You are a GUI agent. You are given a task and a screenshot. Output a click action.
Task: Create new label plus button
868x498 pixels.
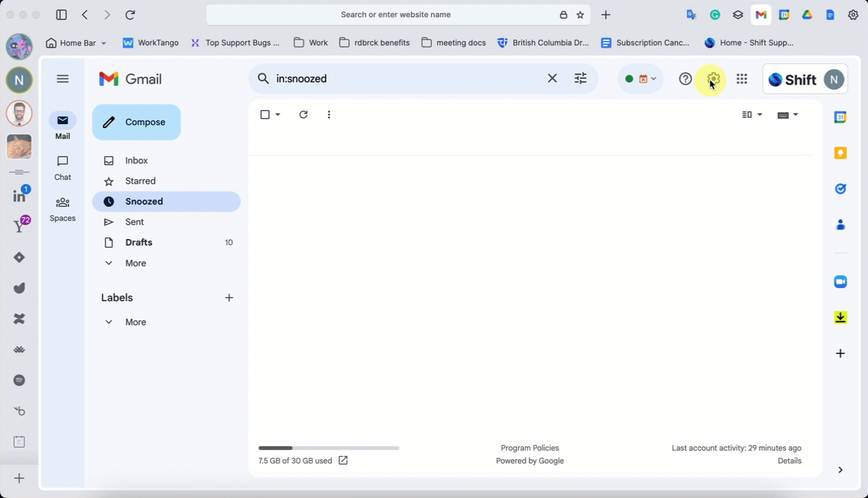coord(229,298)
